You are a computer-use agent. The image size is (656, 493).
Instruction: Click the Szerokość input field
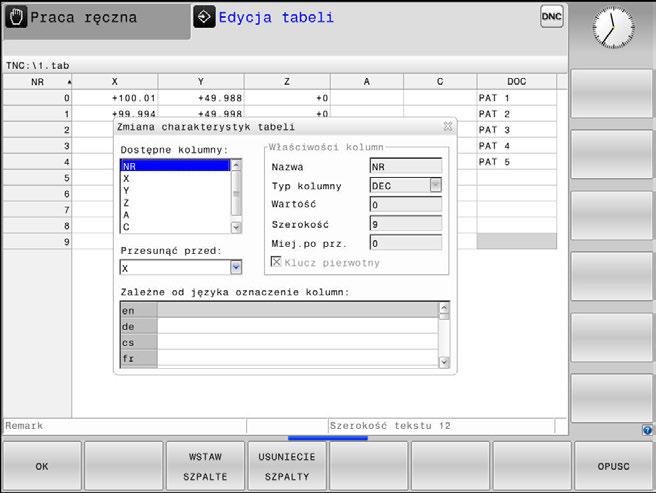406,224
